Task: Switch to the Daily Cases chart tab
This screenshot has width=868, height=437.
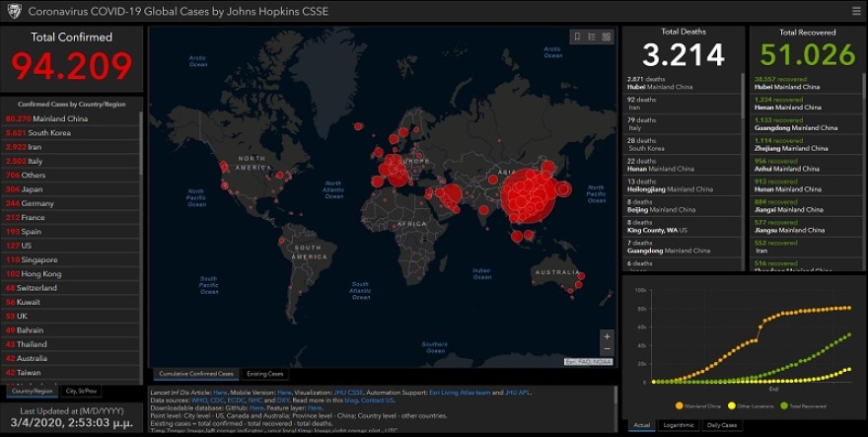Action: tap(721, 425)
